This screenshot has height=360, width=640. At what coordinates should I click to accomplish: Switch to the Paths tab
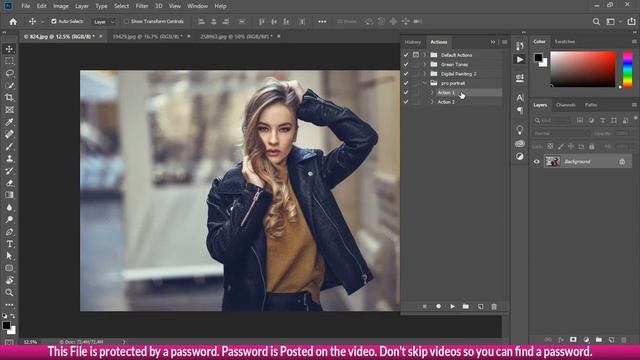point(591,105)
